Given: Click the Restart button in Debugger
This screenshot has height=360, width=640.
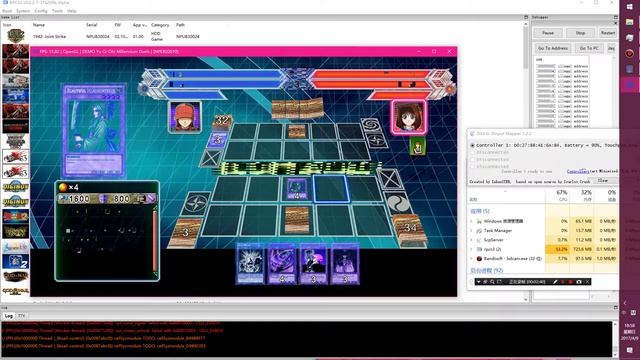Looking at the screenshot, I should [607, 33].
